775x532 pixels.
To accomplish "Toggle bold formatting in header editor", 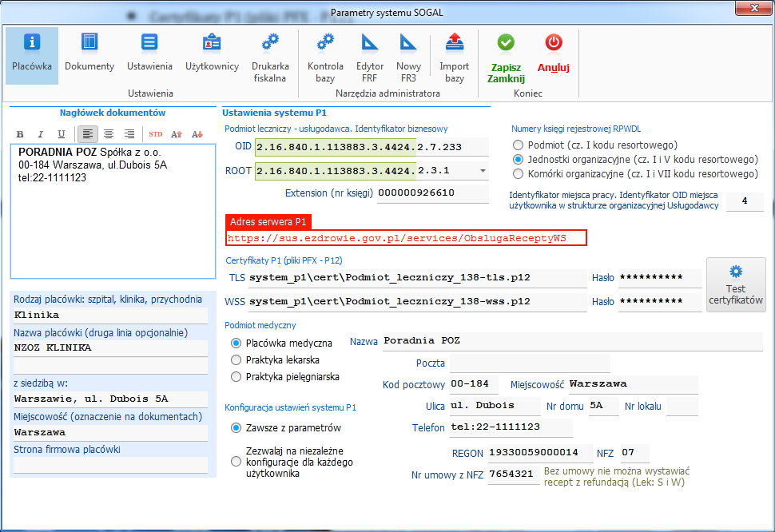I will click(20, 134).
